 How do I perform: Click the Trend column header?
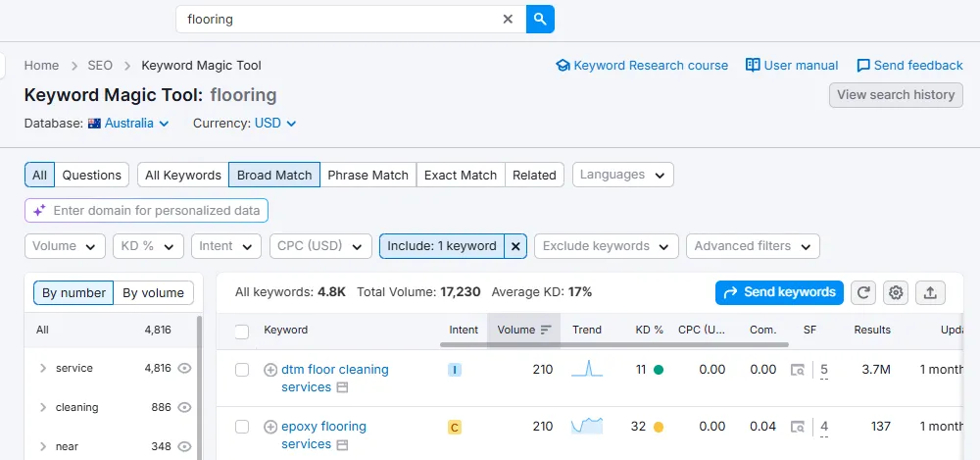(587, 330)
